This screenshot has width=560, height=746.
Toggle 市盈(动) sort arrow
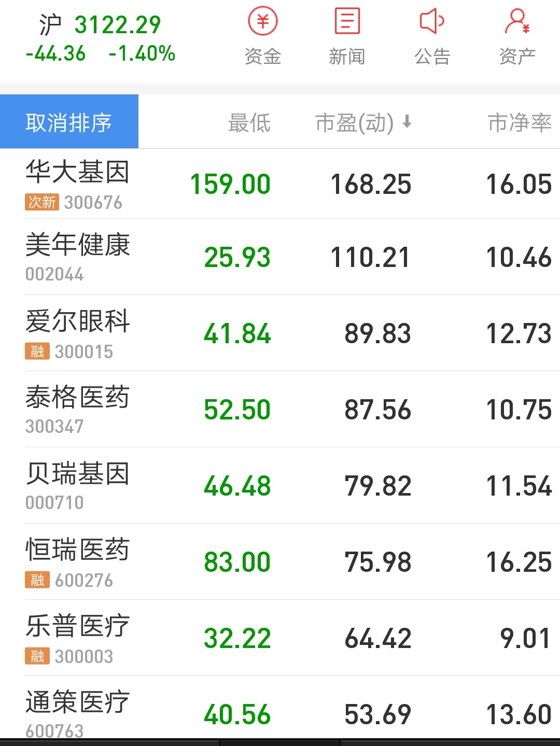407,122
